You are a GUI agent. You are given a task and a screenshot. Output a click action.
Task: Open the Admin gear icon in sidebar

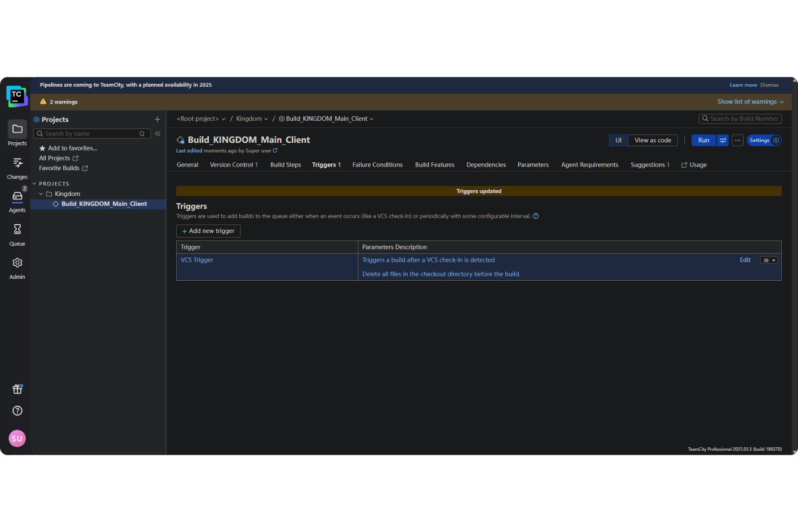tap(17, 264)
